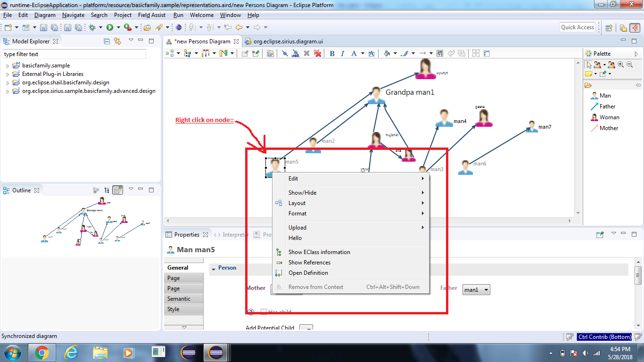Click the red Delete from model icon
This screenshot has width=644, height=362.
pyautogui.click(x=318, y=53)
